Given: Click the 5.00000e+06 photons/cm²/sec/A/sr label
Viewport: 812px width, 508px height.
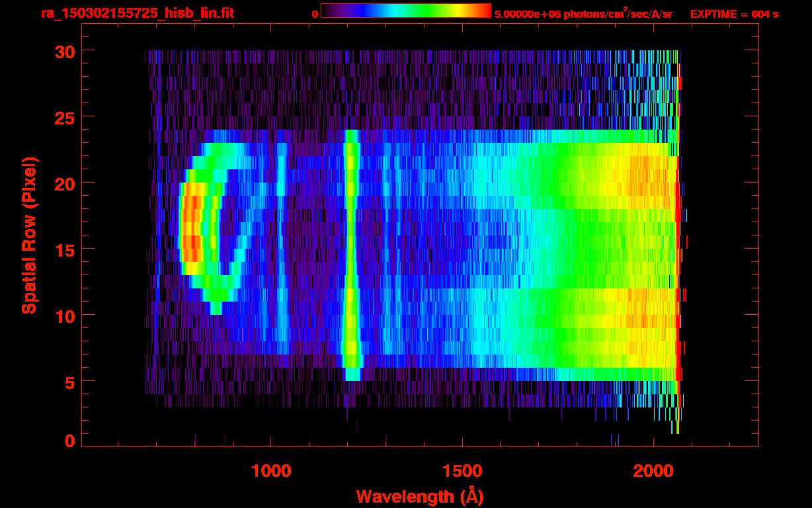Looking at the screenshot, I should point(583,13).
